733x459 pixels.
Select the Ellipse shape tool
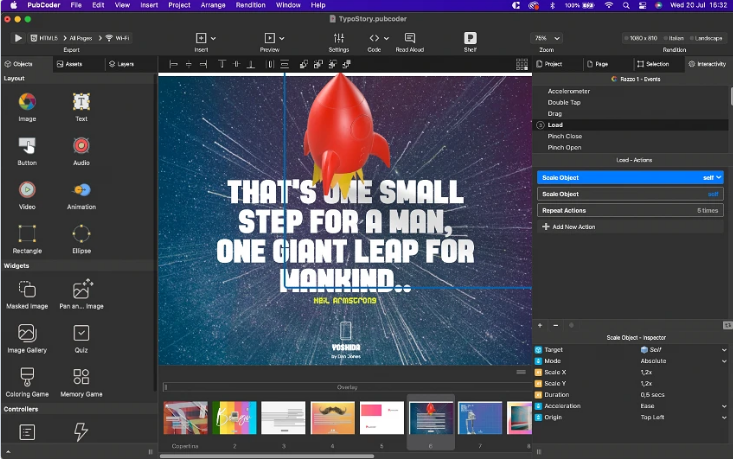tap(81, 234)
